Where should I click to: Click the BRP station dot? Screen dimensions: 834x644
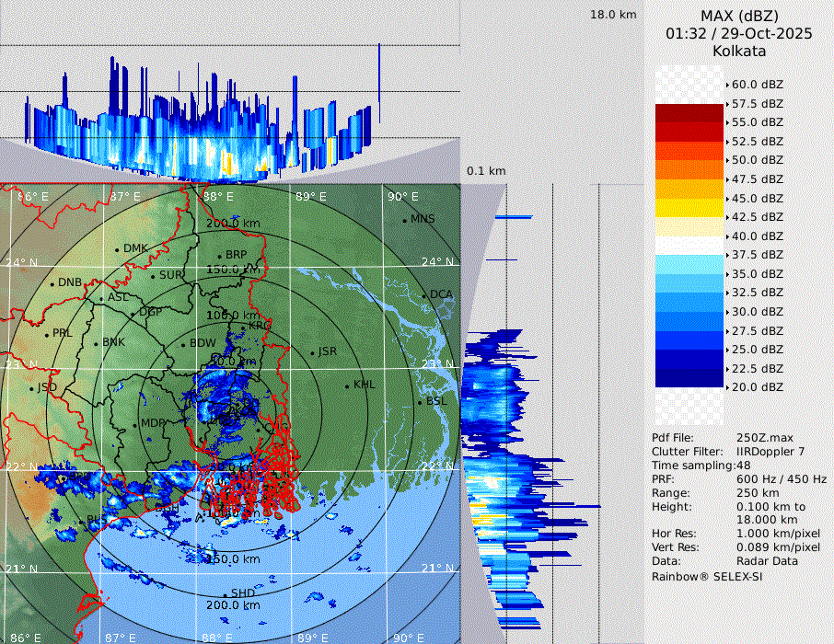pos(220,256)
